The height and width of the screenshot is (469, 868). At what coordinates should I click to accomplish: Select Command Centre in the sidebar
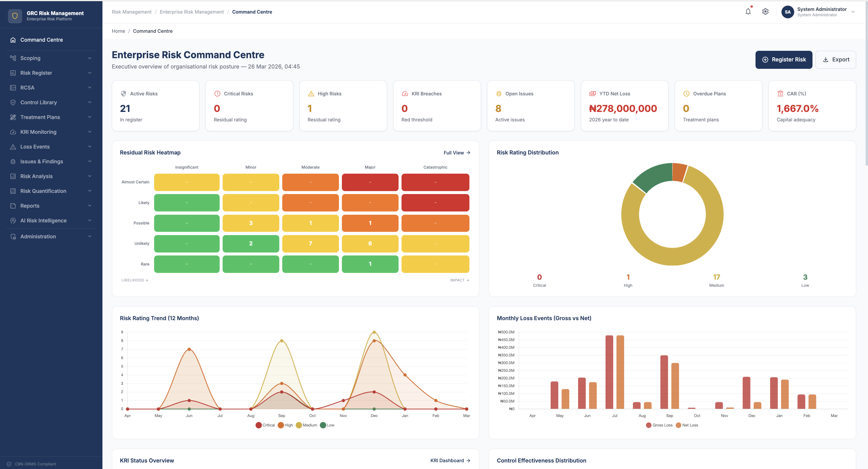tap(41, 40)
